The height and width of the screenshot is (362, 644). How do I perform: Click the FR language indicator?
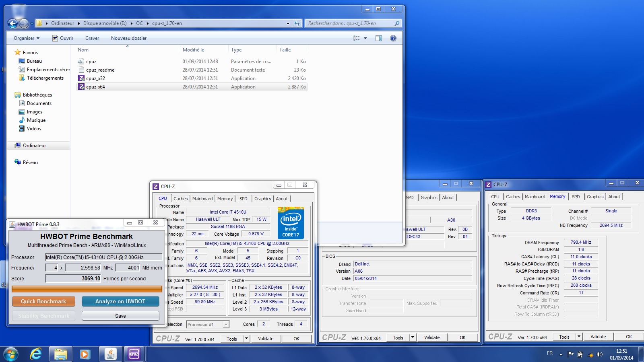[x=550, y=353]
